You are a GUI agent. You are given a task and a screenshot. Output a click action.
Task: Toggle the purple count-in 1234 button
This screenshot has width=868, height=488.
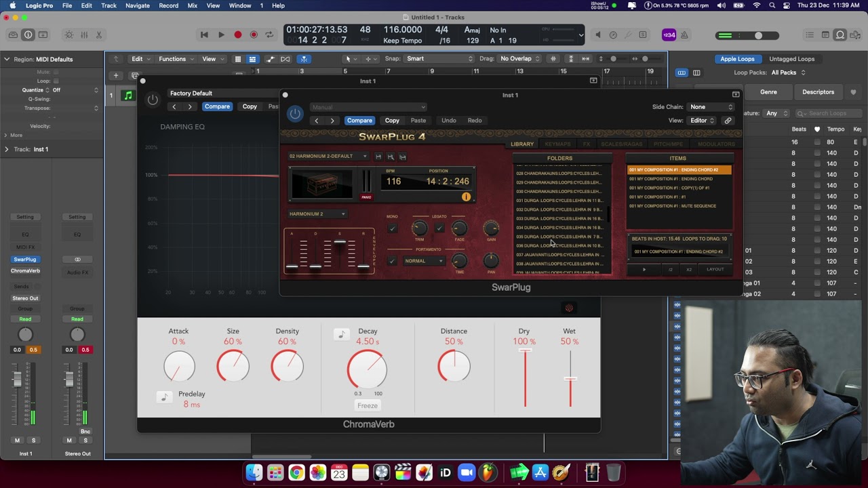point(669,35)
